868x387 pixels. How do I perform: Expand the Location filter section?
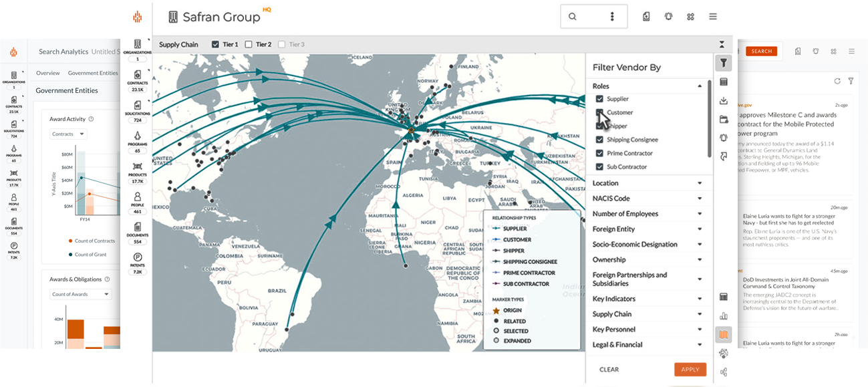700,183
